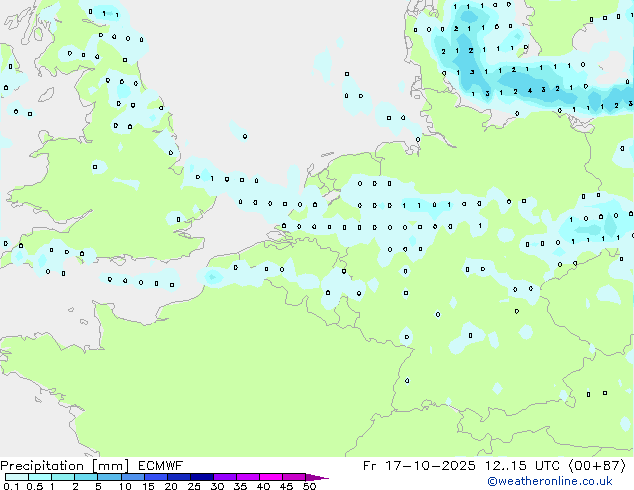The width and height of the screenshot is (634, 490).
Task: Click the '50' legend scale label
Action: pos(309,486)
